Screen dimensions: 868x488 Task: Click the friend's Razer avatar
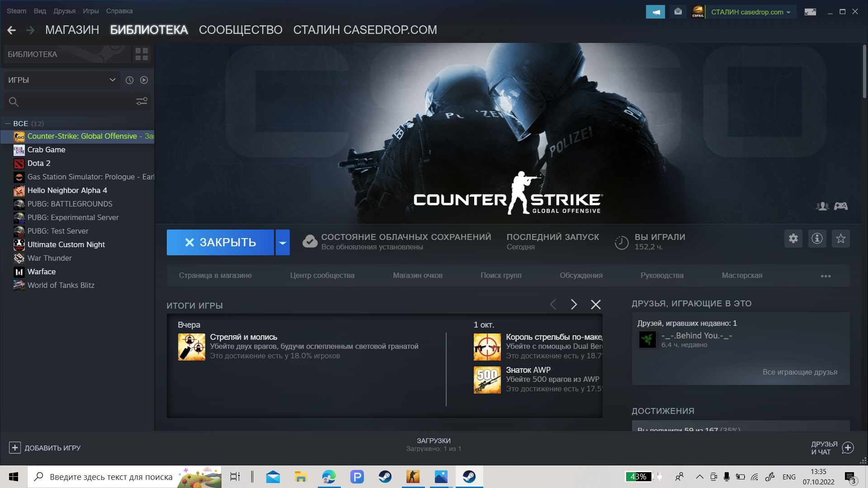coord(647,339)
